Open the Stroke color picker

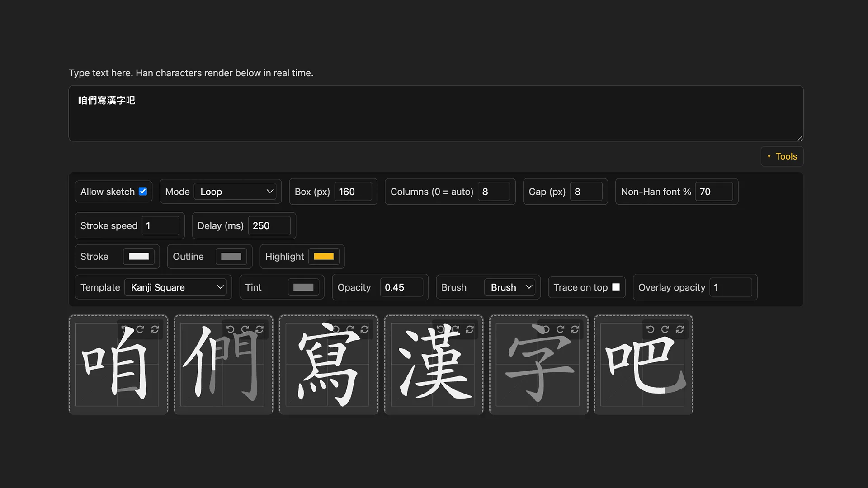click(x=139, y=256)
